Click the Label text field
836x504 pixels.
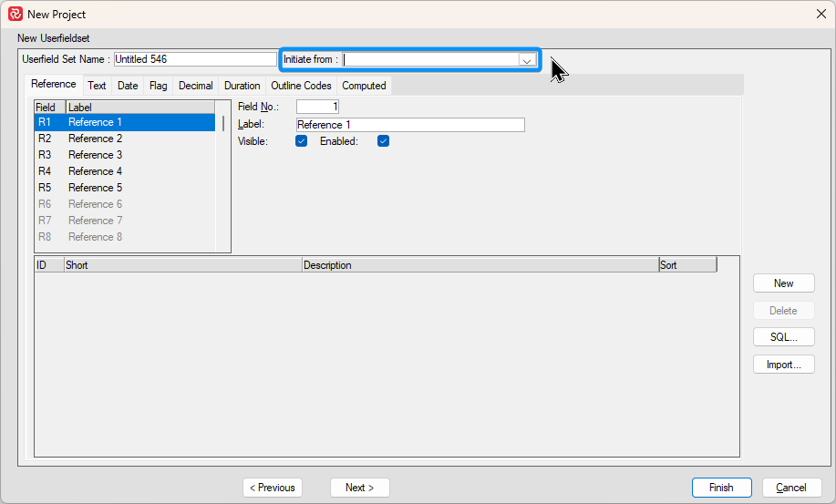410,125
